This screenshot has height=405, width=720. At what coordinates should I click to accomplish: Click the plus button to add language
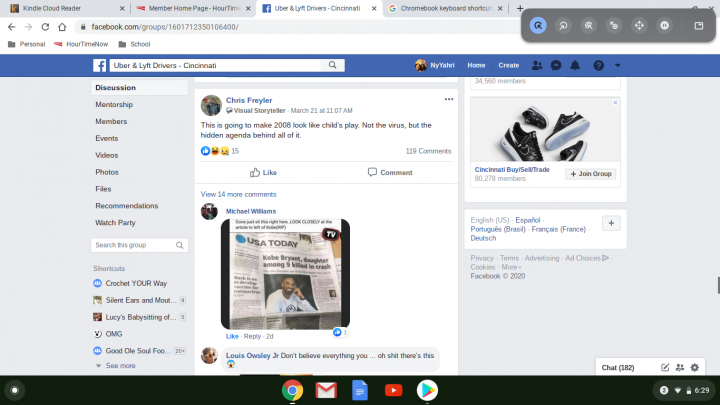611,223
